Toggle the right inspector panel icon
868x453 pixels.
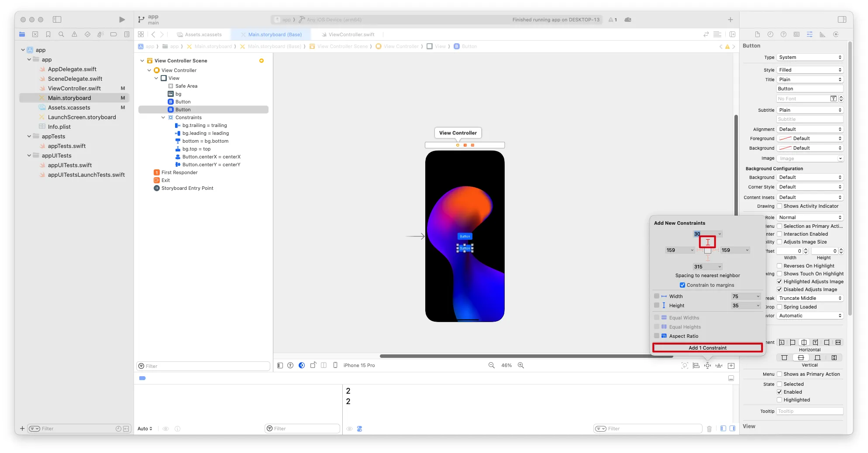(842, 20)
